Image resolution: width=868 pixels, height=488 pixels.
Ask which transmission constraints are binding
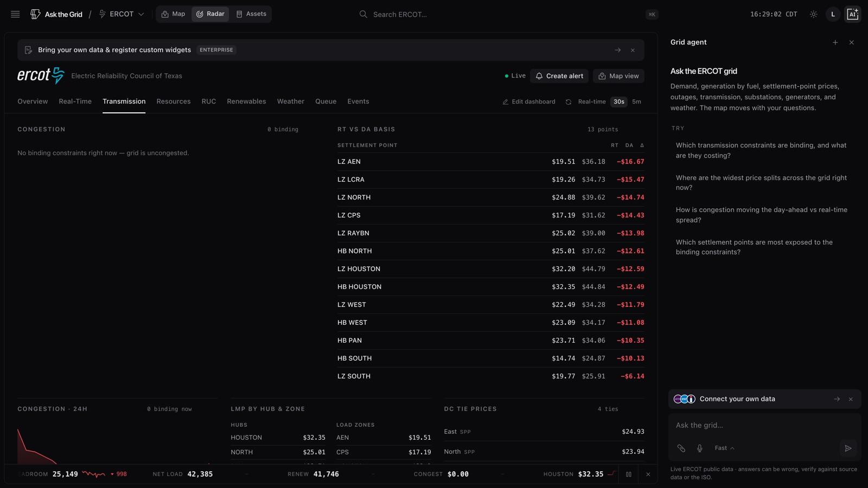tap(764, 150)
